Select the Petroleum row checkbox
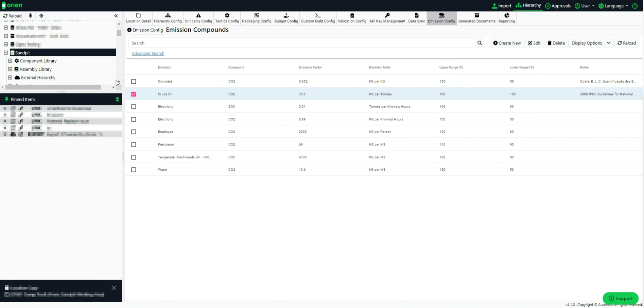 pos(134,144)
